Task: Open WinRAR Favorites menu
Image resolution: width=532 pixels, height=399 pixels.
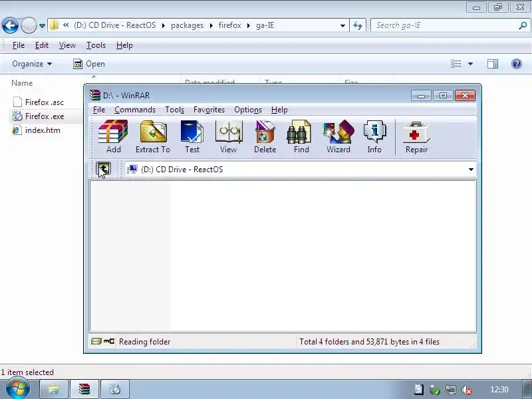Action: pos(209,110)
